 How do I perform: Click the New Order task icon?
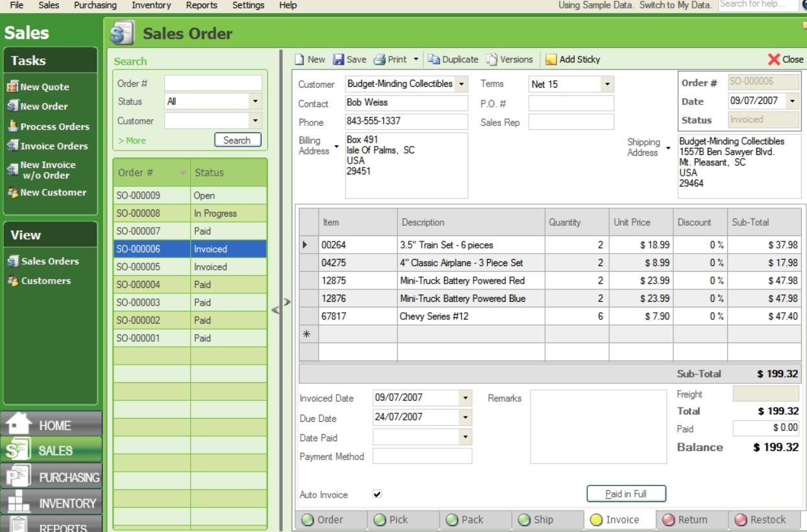(12, 106)
